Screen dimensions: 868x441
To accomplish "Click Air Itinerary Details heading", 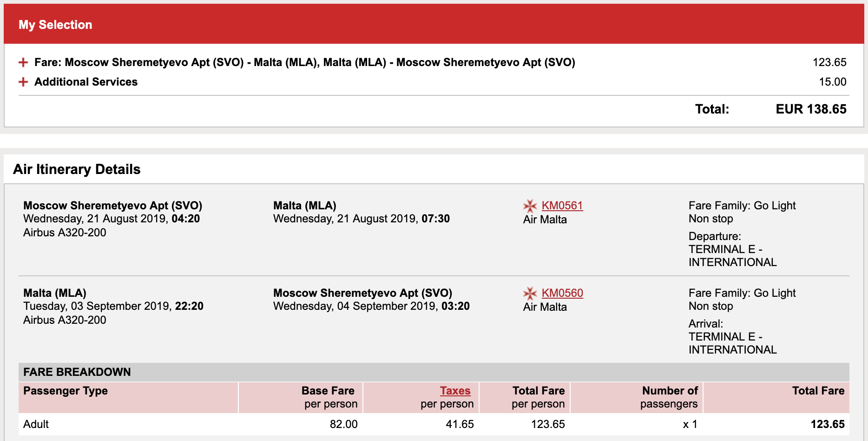I will 77,169.
